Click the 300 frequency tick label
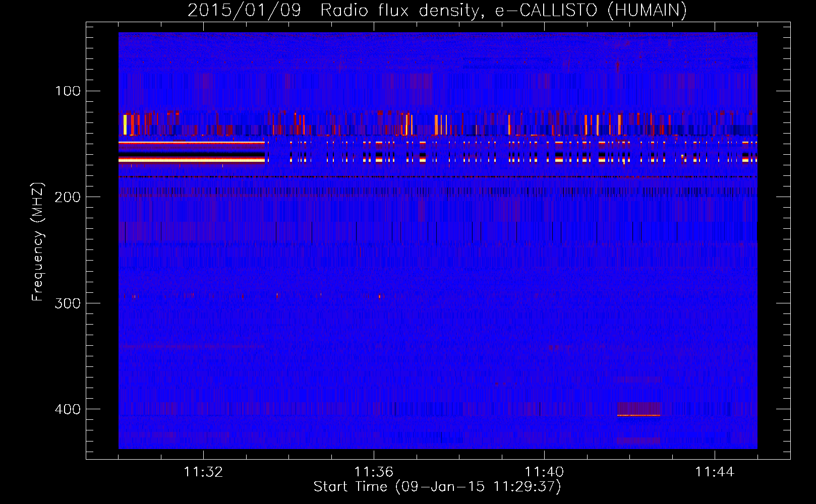The image size is (816, 504). tap(68, 303)
